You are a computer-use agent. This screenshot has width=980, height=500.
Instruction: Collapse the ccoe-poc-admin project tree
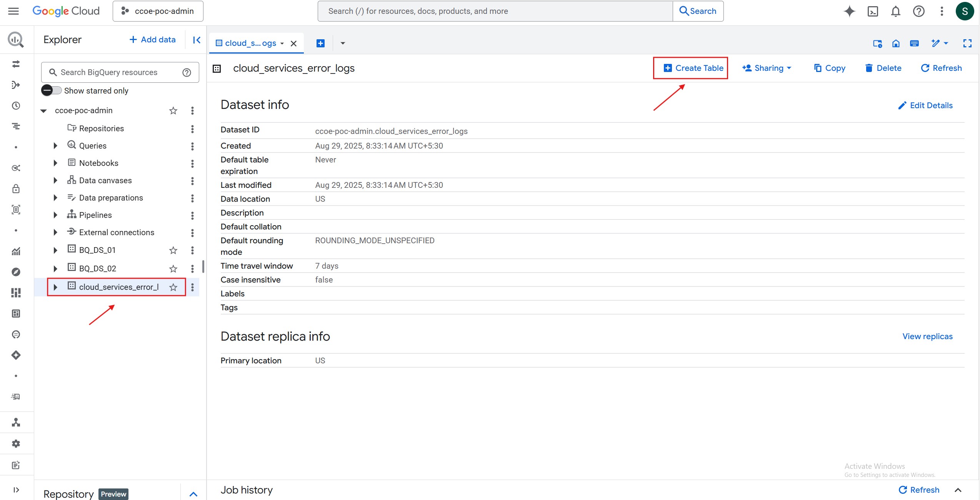(44, 111)
